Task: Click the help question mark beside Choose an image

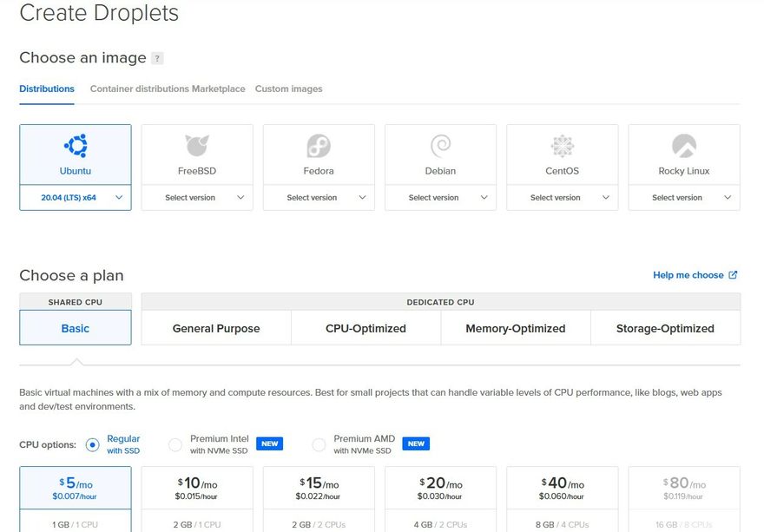Action: coord(157,58)
